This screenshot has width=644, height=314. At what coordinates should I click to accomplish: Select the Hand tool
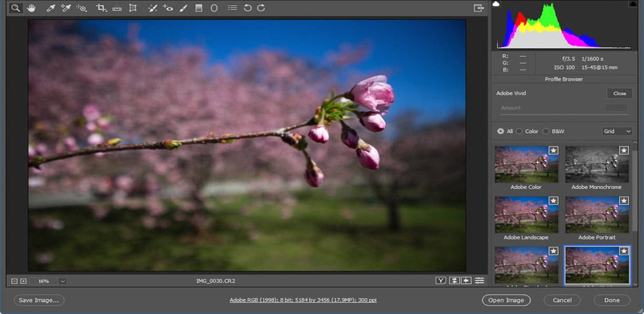coord(31,8)
